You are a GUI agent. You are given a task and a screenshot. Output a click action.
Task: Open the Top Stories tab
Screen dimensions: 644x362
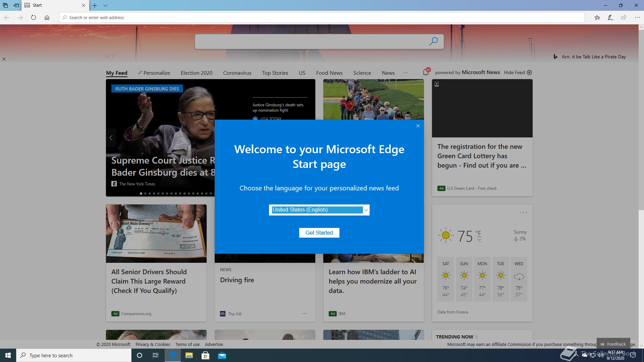275,73
